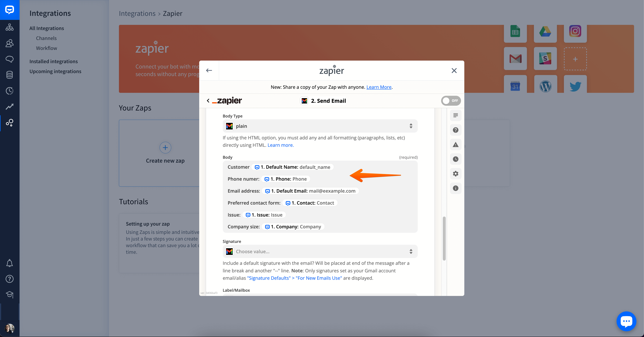Open All Integrations in the menu
Image resolution: width=644 pixels, height=337 pixels.
[x=47, y=28]
